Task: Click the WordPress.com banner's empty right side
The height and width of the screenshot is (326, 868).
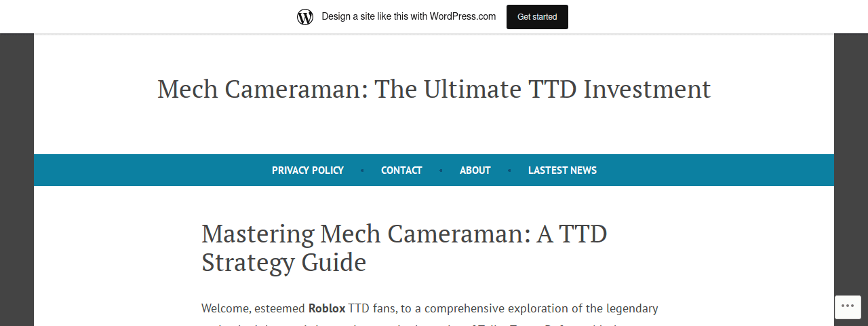Action: pos(712,17)
